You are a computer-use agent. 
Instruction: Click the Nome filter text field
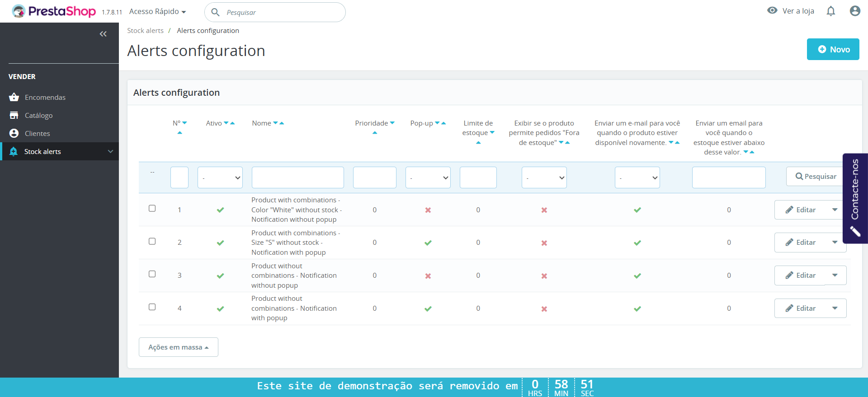[x=297, y=177]
